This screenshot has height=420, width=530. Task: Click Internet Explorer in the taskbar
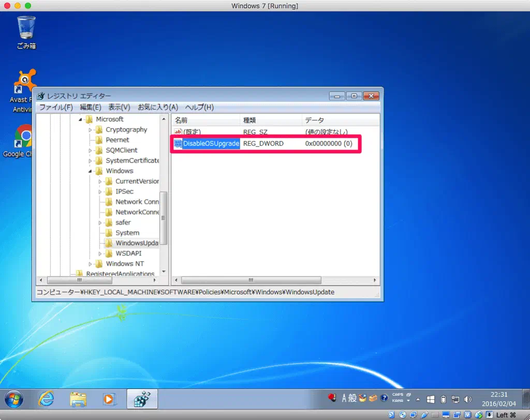point(46,399)
